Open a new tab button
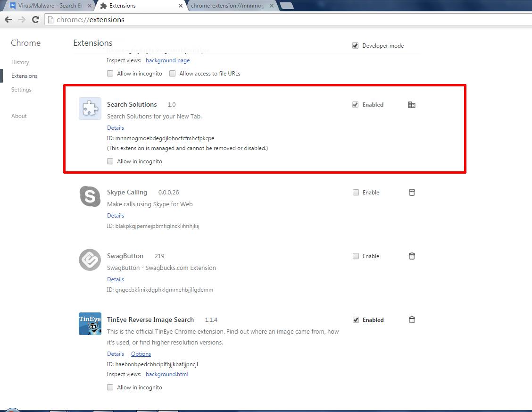Viewport: 532px width, 412px height. click(x=287, y=6)
